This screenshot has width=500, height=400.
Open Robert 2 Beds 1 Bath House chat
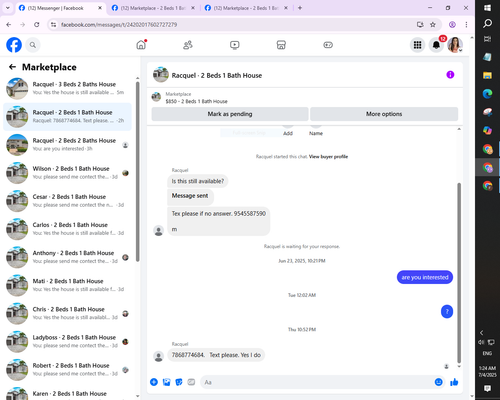click(67, 370)
